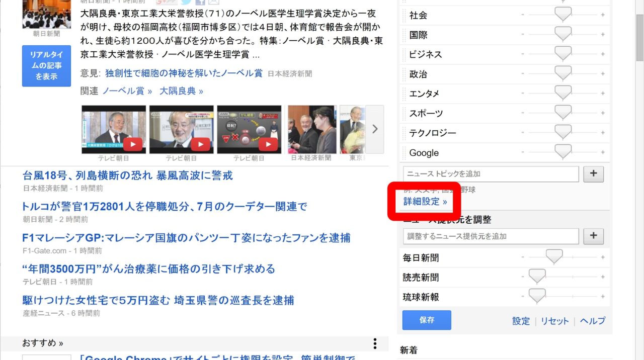Image resolution: width=644 pixels, height=360 pixels.
Task: Open the three-dot menu next to おすすめ
Action: click(375, 343)
